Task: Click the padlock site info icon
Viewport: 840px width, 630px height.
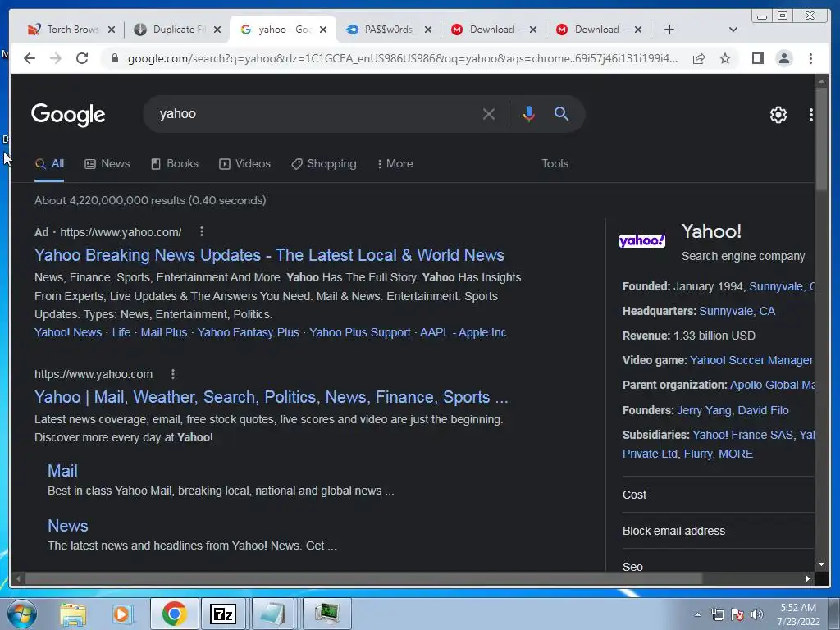Action: click(x=114, y=58)
